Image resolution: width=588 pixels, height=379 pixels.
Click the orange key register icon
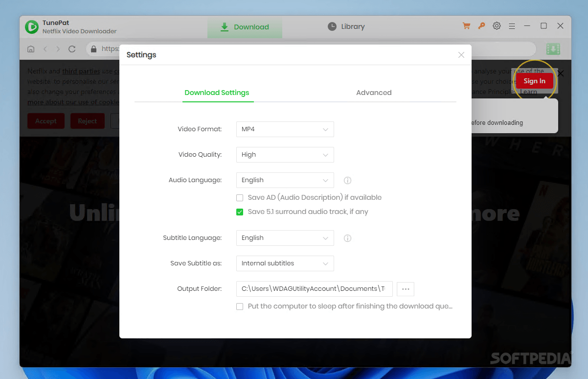coord(482,26)
